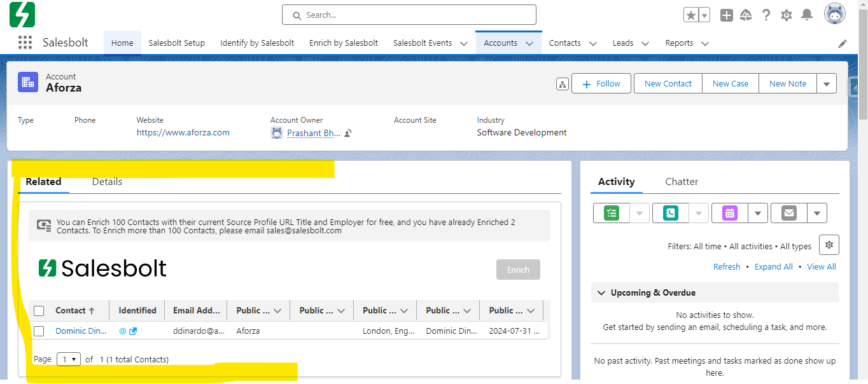
Task: Switch to the Chatter tab
Action: 682,182
